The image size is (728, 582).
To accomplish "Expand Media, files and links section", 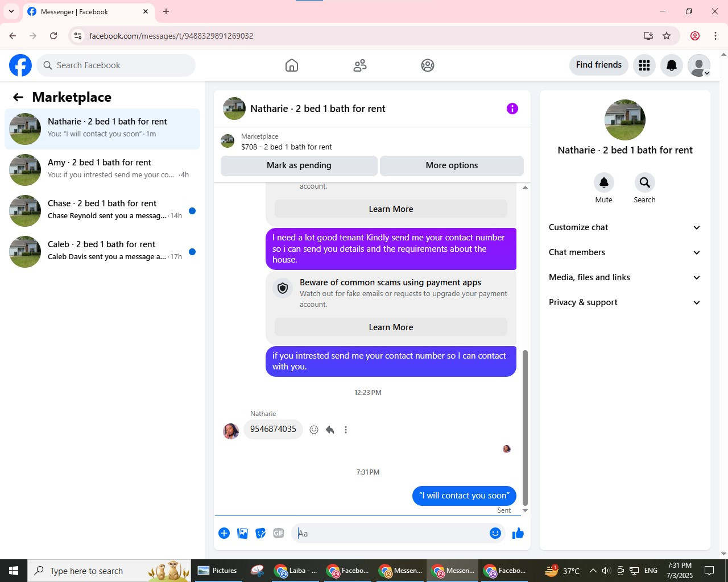I will pyautogui.click(x=625, y=277).
